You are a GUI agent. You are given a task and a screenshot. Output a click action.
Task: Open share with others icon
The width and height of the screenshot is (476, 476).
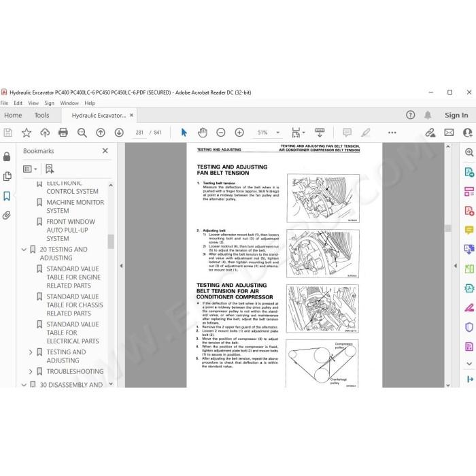[x=468, y=133]
